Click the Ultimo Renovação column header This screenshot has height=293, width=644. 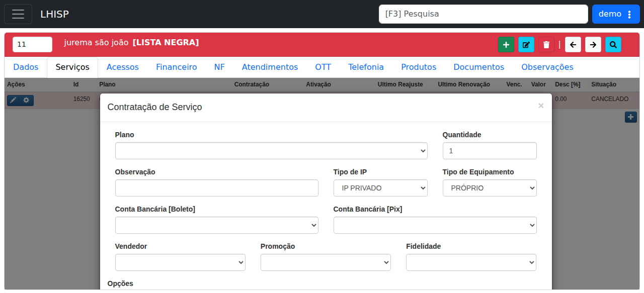(x=464, y=84)
